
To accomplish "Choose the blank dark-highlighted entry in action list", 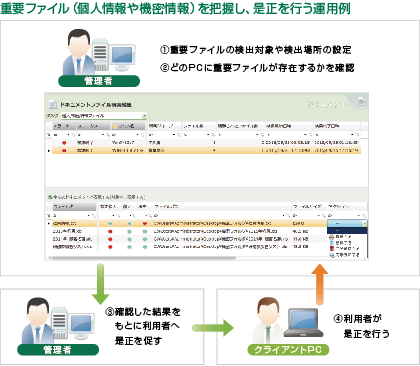I will pyautogui.click(x=347, y=230).
